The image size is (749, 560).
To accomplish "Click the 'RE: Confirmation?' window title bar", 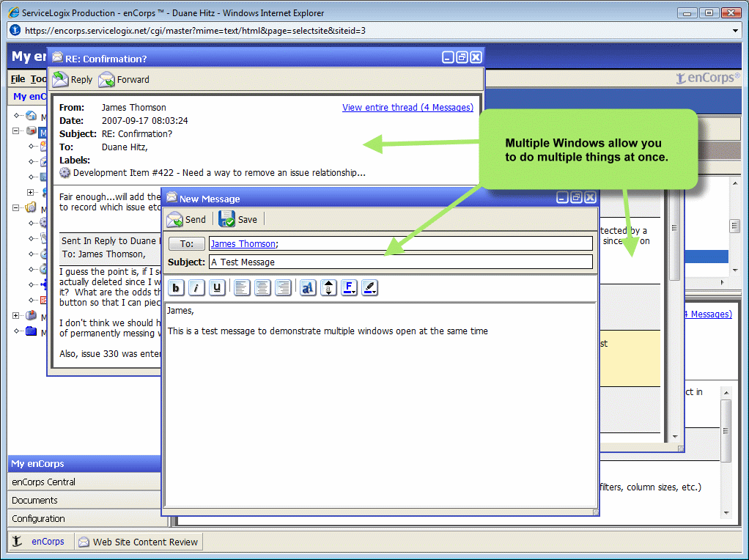I will point(265,58).
